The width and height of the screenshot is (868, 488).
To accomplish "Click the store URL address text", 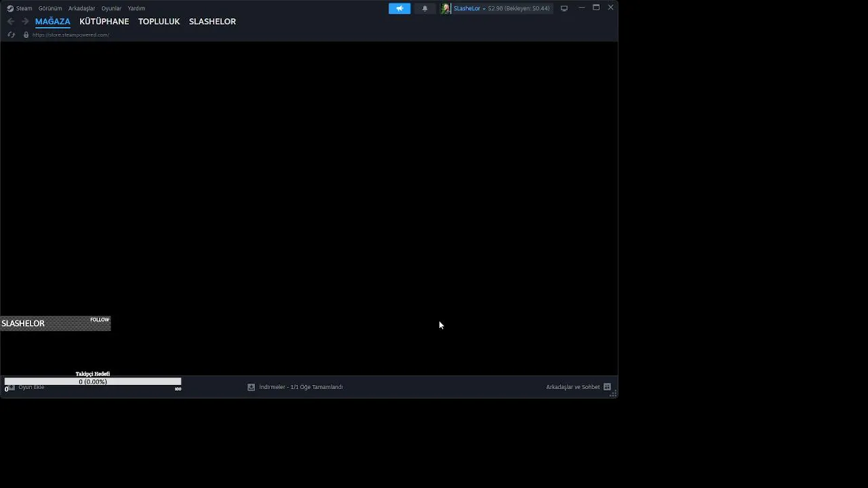I will pos(71,35).
